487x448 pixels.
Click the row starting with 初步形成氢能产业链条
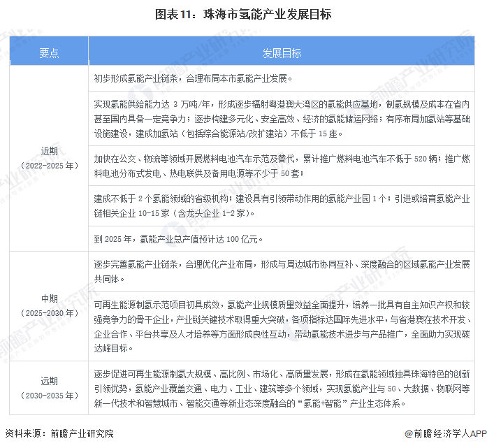coord(282,78)
